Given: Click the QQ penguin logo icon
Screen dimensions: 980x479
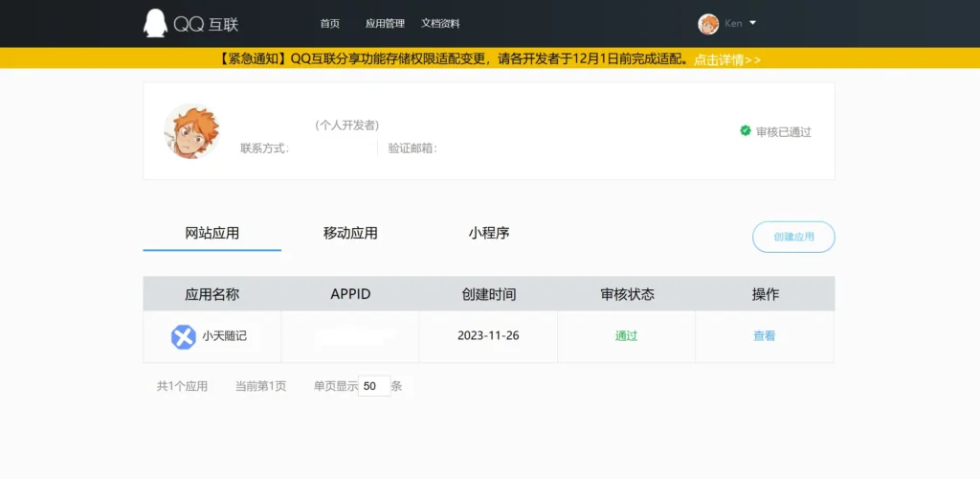Looking at the screenshot, I should click(155, 24).
